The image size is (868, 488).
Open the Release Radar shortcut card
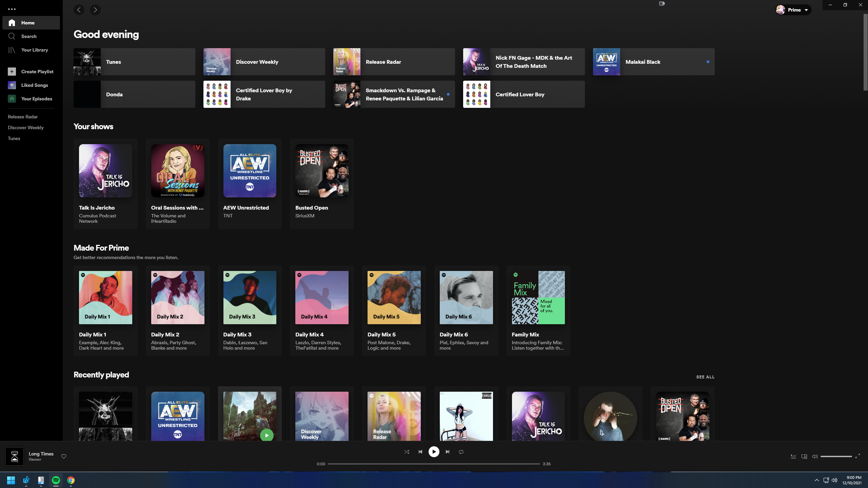click(394, 62)
